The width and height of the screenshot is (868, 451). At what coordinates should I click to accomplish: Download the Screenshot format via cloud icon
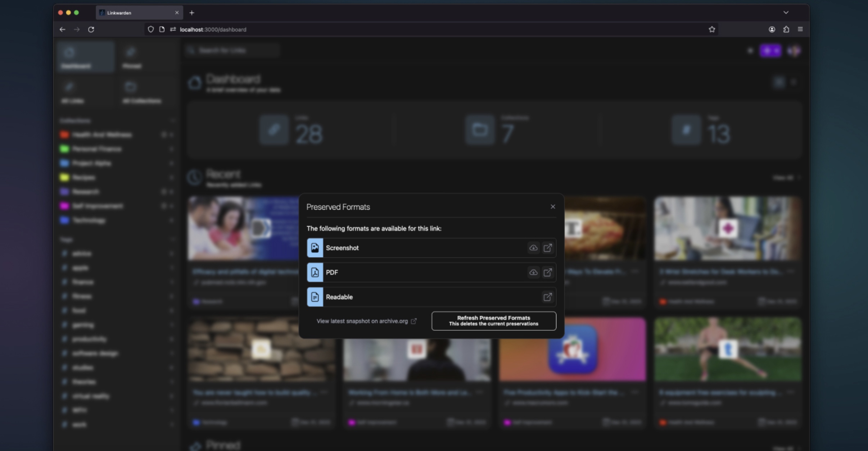(533, 248)
